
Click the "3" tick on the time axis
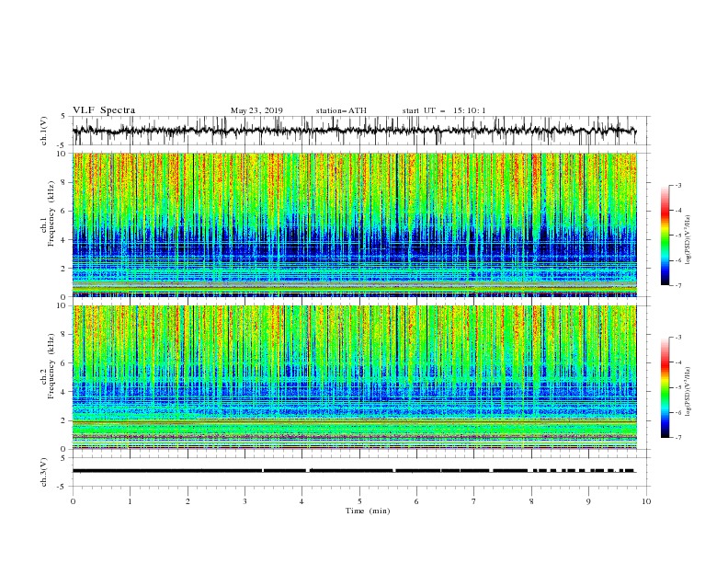point(245,501)
